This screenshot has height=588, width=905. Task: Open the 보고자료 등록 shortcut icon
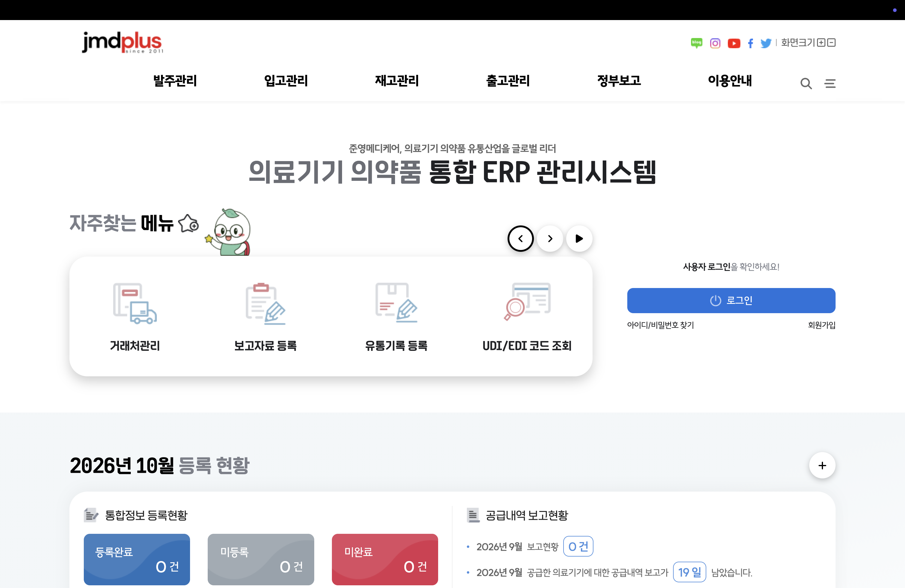(265, 304)
